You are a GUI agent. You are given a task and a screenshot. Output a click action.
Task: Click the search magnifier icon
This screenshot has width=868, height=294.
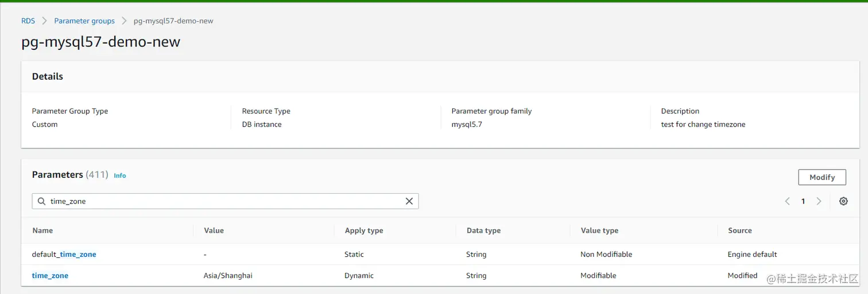[x=41, y=201]
